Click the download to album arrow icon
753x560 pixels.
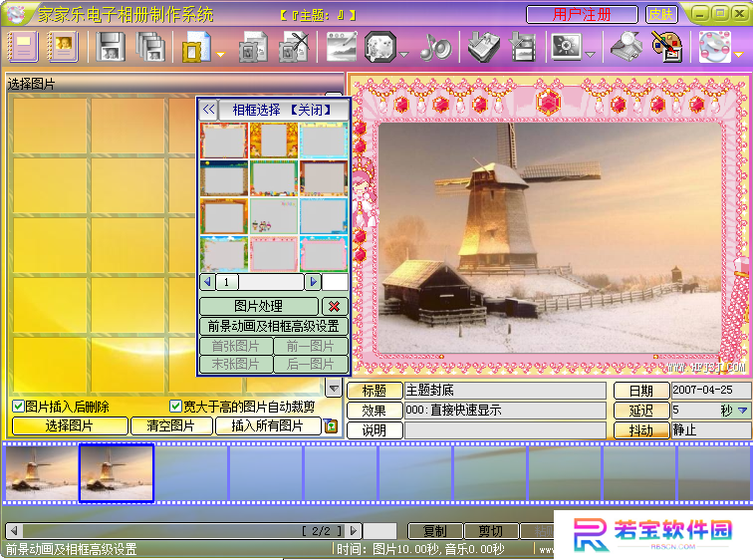coord(484,47)
